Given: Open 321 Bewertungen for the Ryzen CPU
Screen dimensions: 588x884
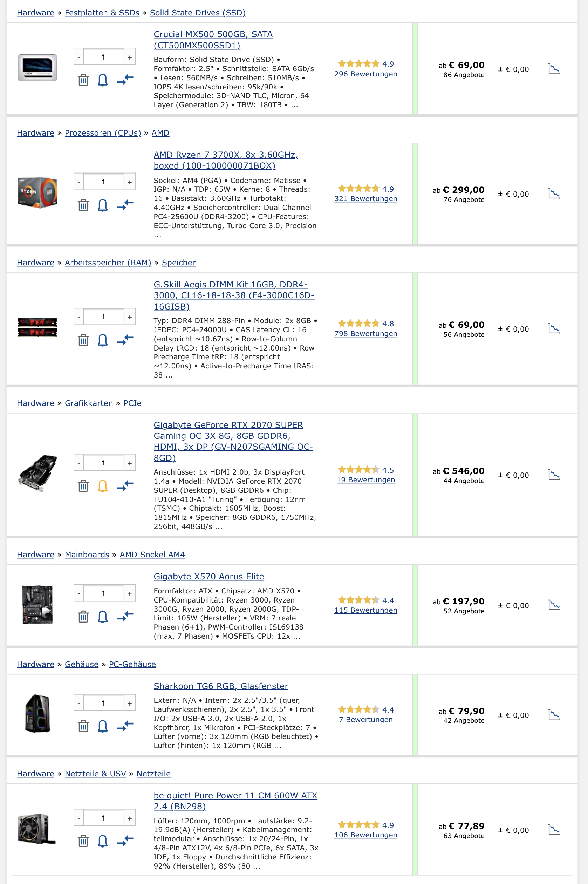Looking at the screenshot, I should [x=365, y=198].
